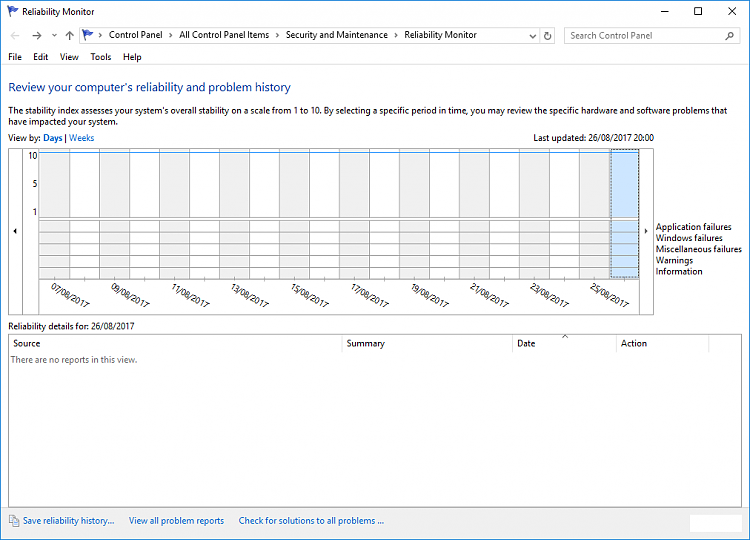Image resolution: width=750 pixels, height=540 pixels.
Task: Click 'There are no reports in this view' text
Action: [x=74, y=360]
